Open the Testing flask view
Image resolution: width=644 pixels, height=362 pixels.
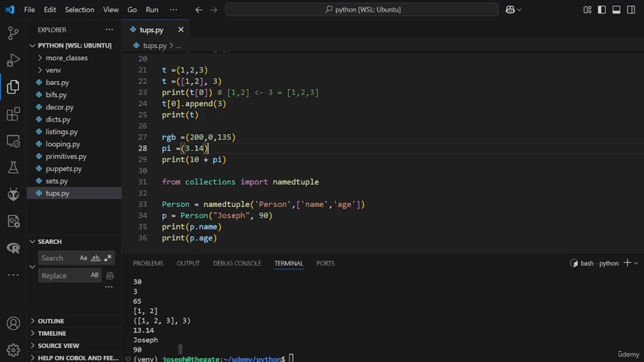tap(14, 168)
